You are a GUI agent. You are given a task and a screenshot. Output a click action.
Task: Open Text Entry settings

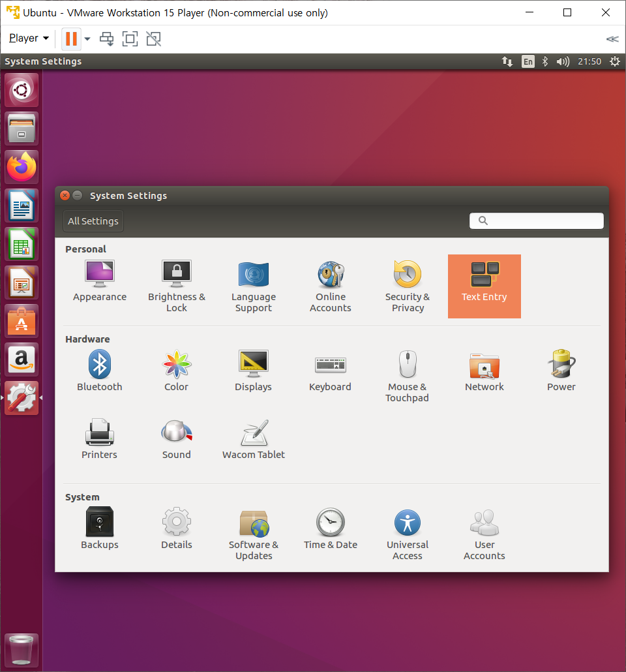[484, 286]
